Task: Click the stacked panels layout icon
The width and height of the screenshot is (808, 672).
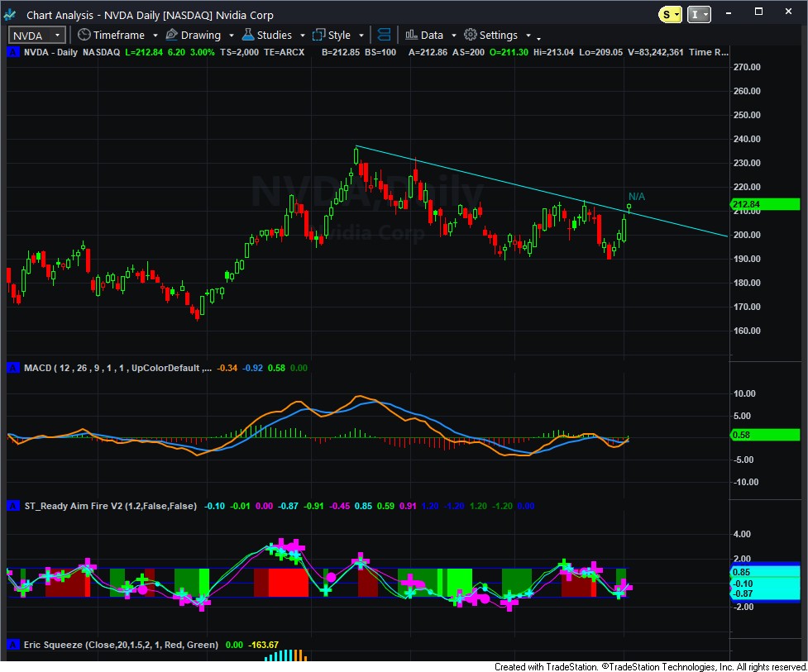Action: (384, 35)
